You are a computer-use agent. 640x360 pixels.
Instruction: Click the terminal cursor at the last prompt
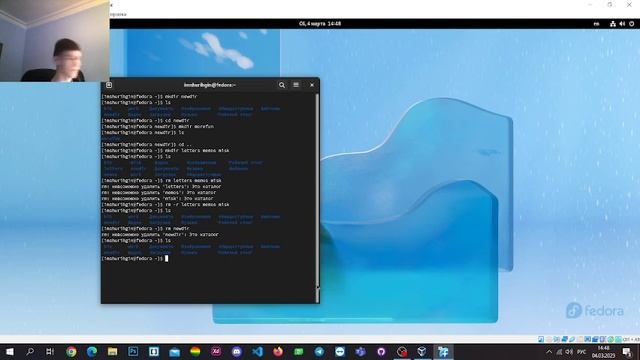click(x=167, y=258)
